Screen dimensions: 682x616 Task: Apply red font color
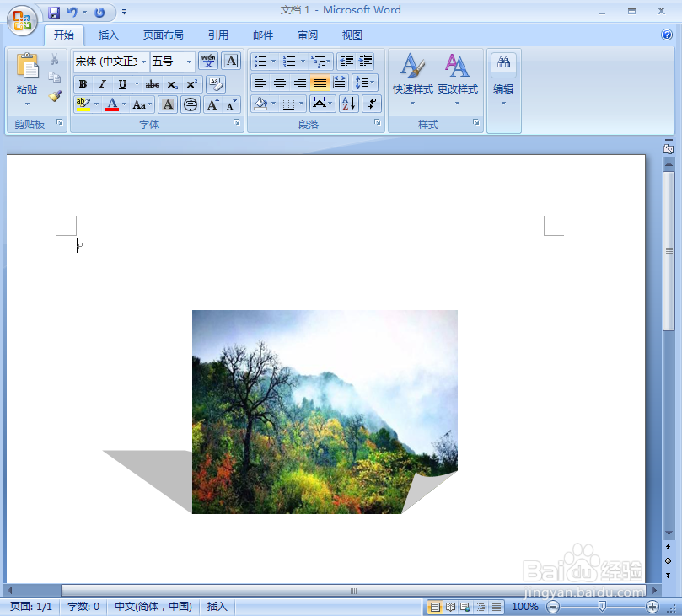point(112,104)
